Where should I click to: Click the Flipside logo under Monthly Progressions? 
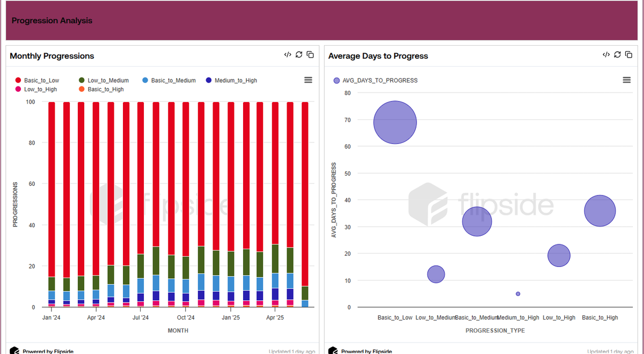click(x=14, y=351)
